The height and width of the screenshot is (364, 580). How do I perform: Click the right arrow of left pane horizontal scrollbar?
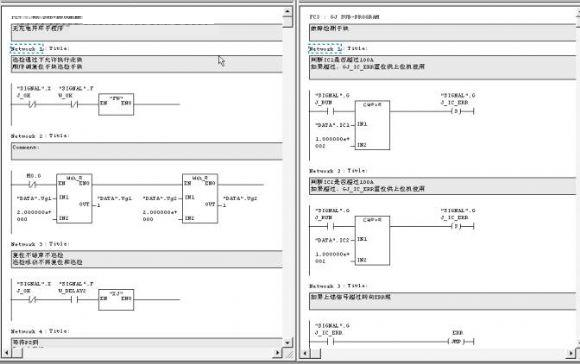(x=277, y=353)
